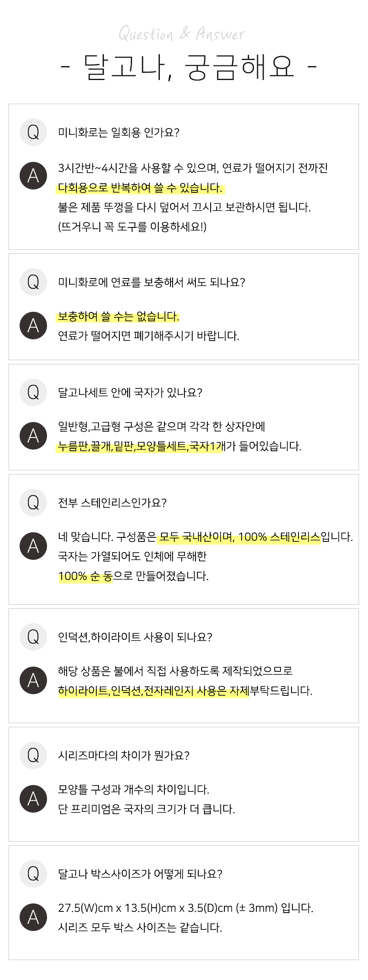Click the highlighted '하이라이트,인덕션,전자레인지 사용은 자제' text
Viewport: 368px width, 980px height.
coord(153,691)
